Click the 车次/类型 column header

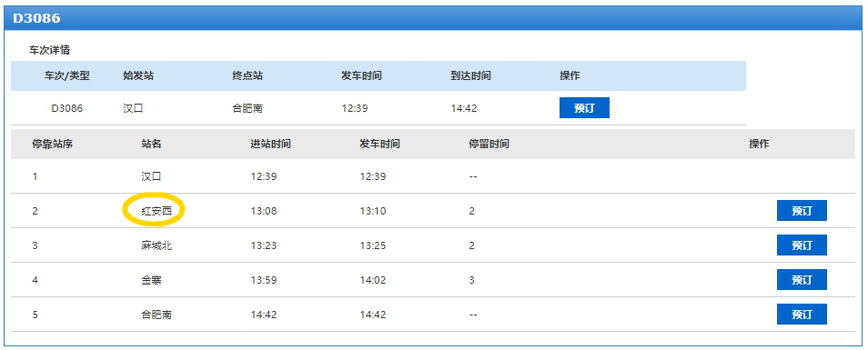[x=67, y=75]
